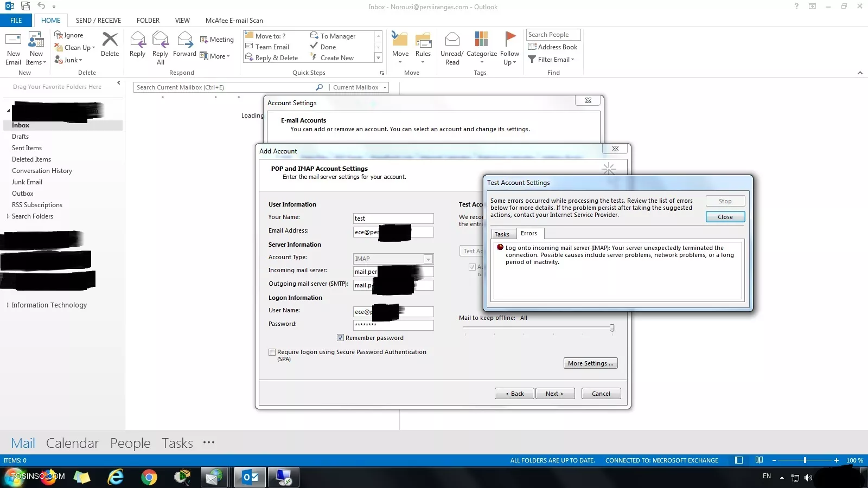
Task: Select the Done quick step
Action: (x=323, y=47)
